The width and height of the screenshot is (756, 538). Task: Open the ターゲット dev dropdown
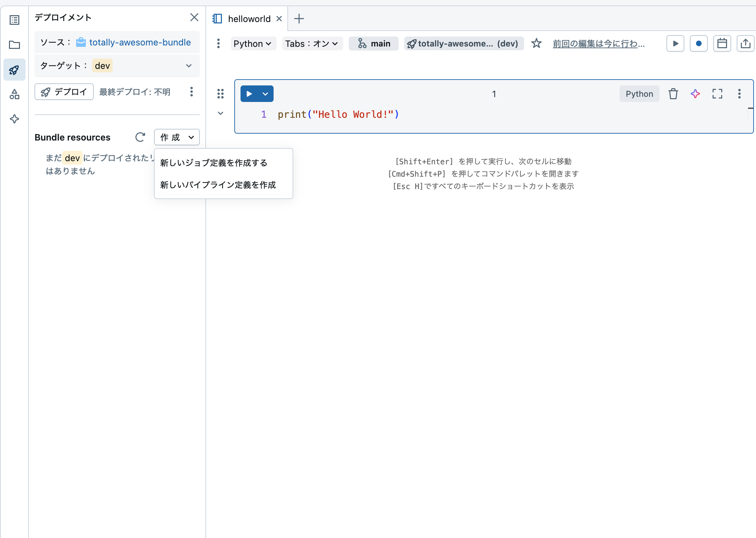(188, 65)
